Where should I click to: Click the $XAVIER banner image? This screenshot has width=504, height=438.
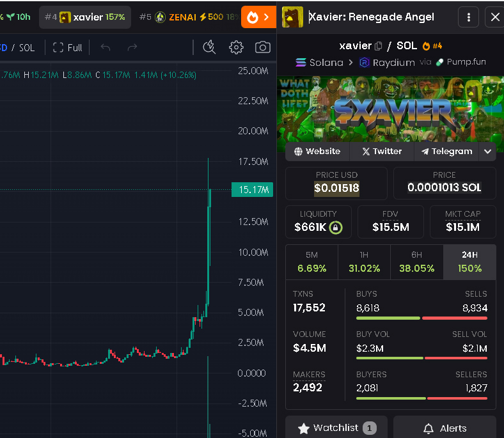390,109
